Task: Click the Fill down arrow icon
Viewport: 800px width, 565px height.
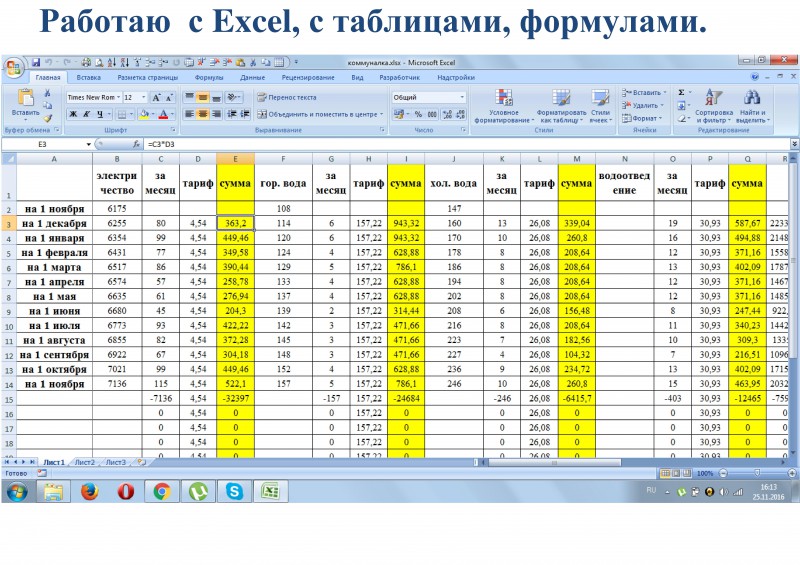Action: pos(681,106)
